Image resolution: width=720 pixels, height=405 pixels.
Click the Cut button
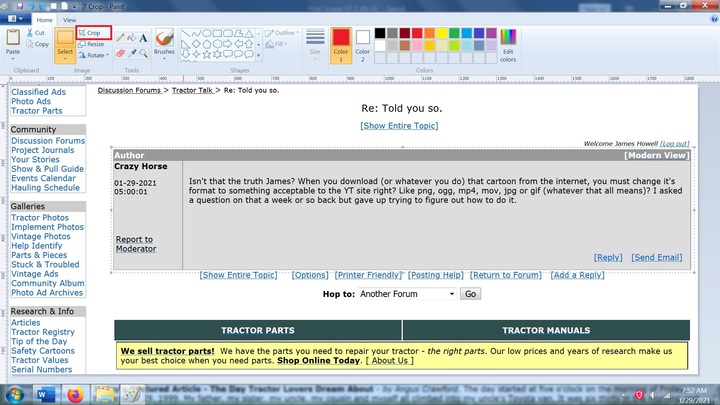(x=36, y=33)
